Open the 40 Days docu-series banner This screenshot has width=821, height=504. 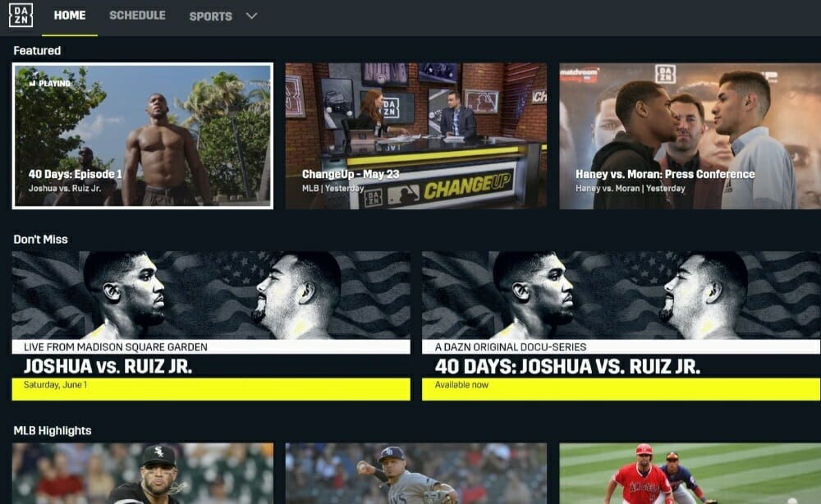tap(621, 326)
